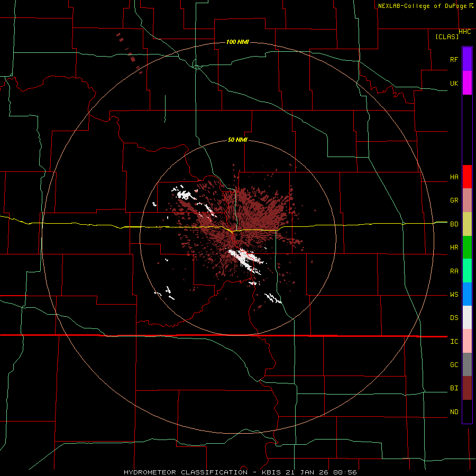Click the RF purple legend swatch

467,59
